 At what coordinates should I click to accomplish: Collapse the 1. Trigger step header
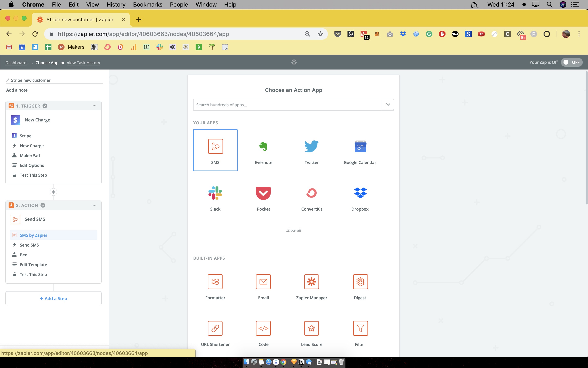pyautogui.click(x=53, y=106)
